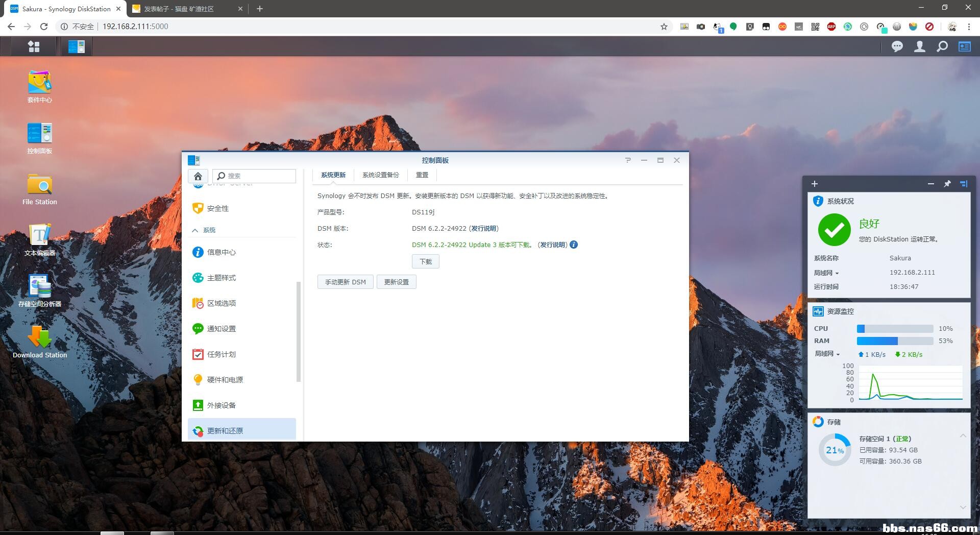The width and height of the screenshot is (980, 535).
Task: Click the Control Panel search field
Action: 254,176
